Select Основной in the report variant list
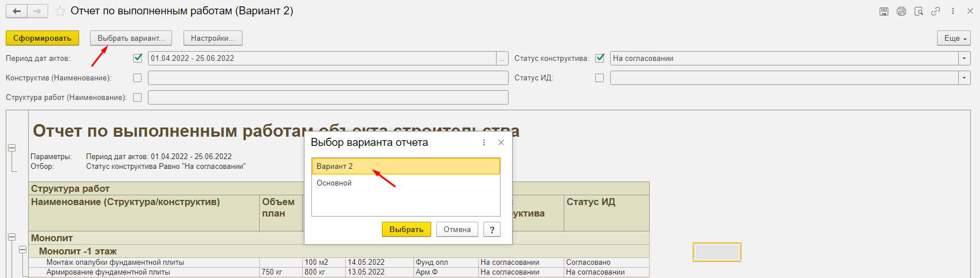The image size is (980, 278). point(334,183)
